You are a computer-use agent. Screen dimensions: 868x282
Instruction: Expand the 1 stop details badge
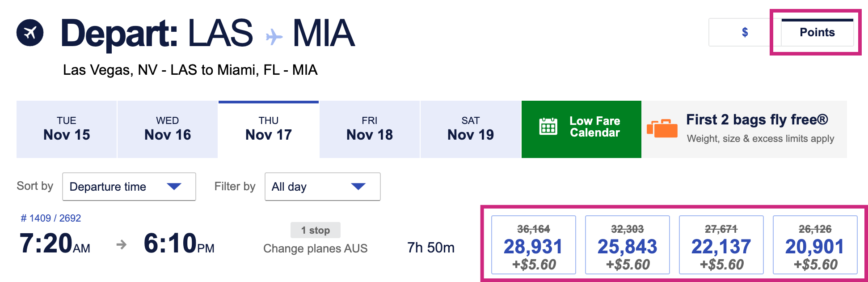tap(315, 230)
